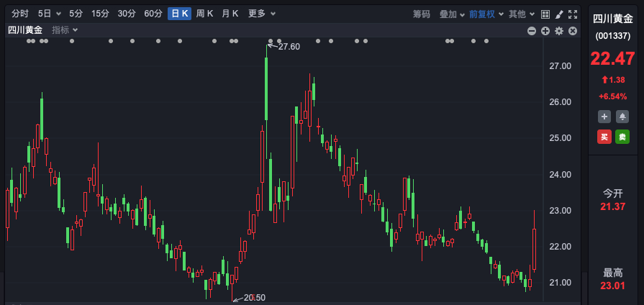Expand the 指标 indicator dropdown
The height and width of the screenshot is (305, 644).
[65, 30]
